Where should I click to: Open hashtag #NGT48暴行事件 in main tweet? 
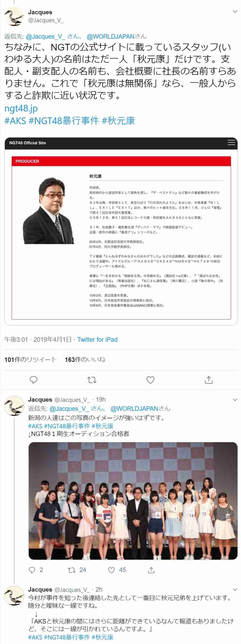pos(64,121)
